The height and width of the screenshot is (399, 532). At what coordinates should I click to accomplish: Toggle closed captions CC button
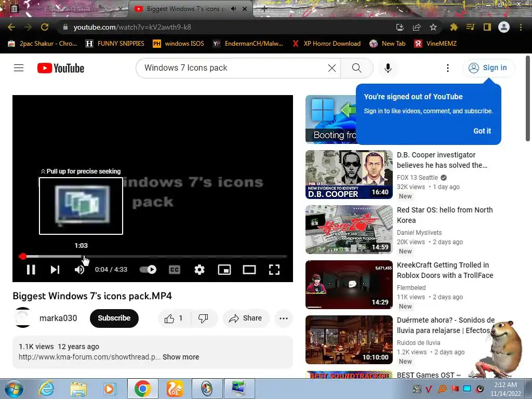coord(175,270)
